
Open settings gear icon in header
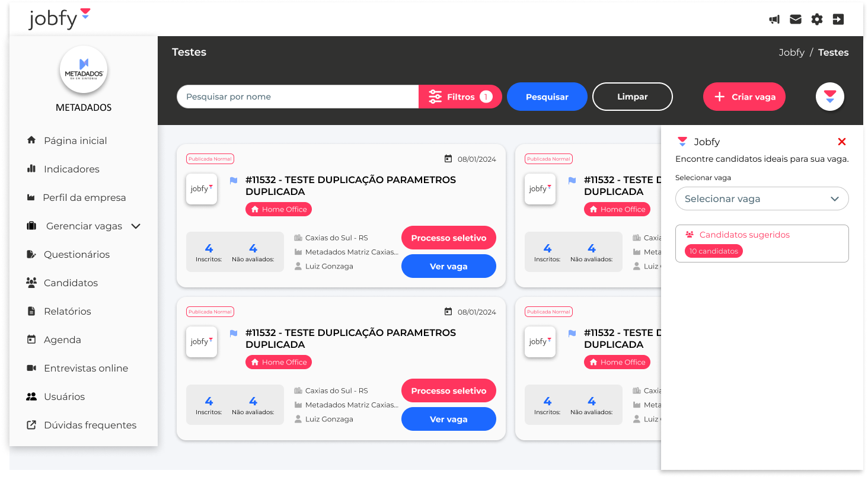coord(817,20)
